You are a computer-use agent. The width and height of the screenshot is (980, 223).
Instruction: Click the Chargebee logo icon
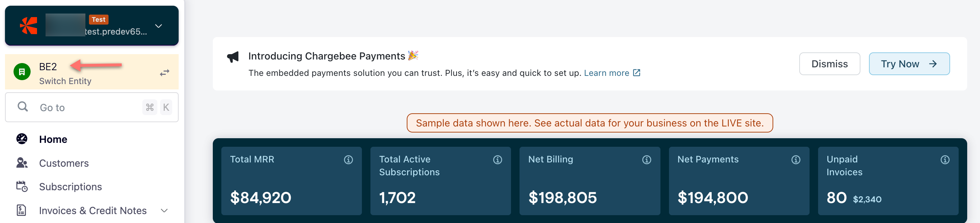(x=28, y=26)
